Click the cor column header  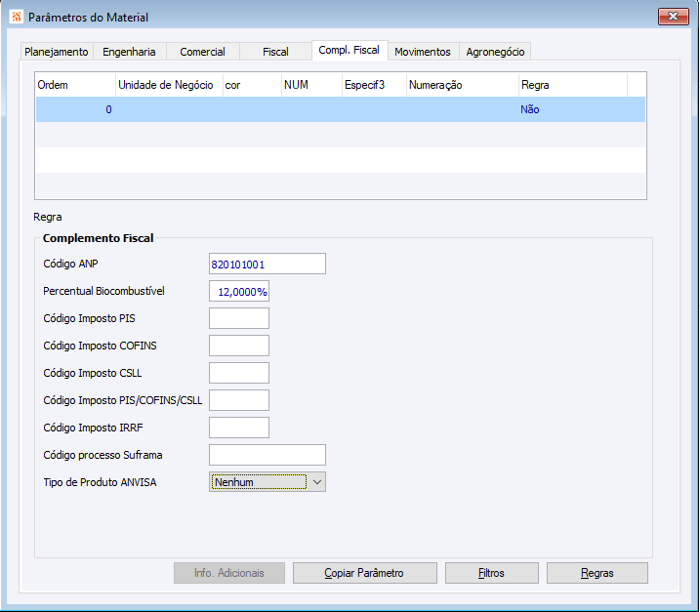[x=252, y=85]
